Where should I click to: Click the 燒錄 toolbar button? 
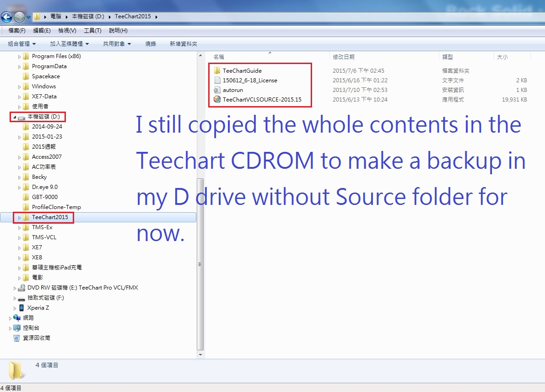pyautogui.click(x=151, y=44)
